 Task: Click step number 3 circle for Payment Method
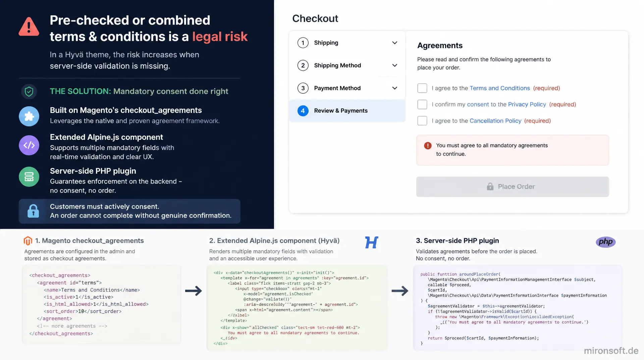click(303, 88)
